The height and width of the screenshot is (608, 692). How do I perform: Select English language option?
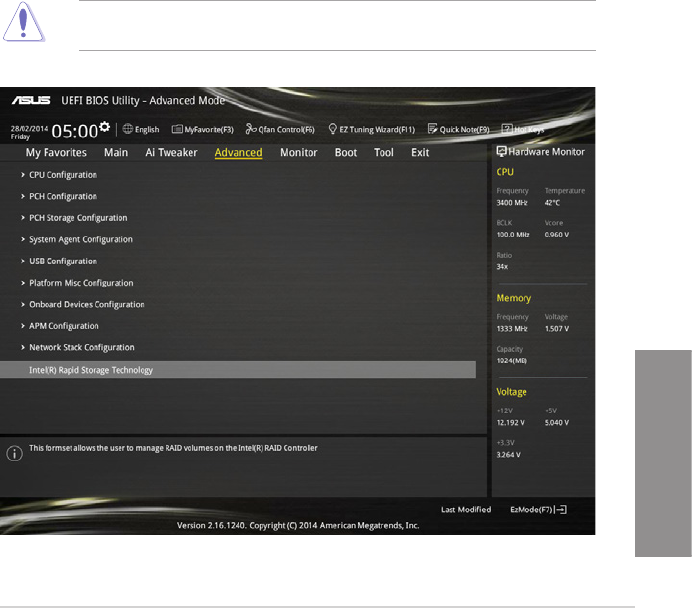point(147,129)
